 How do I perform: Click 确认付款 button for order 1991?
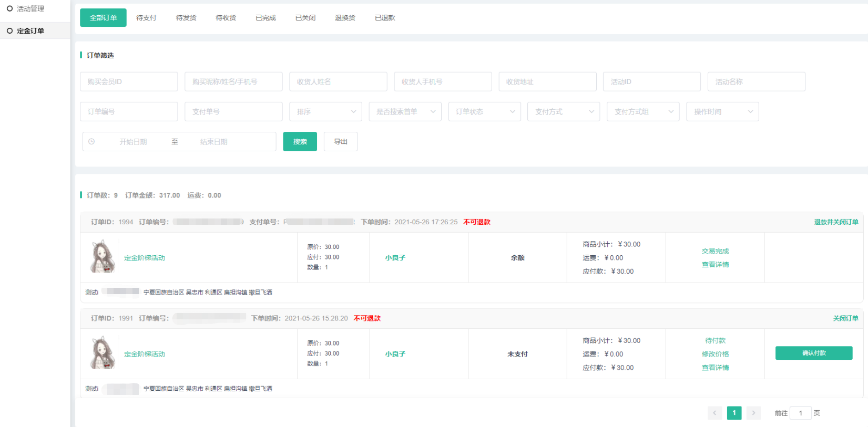coord(813,353)
